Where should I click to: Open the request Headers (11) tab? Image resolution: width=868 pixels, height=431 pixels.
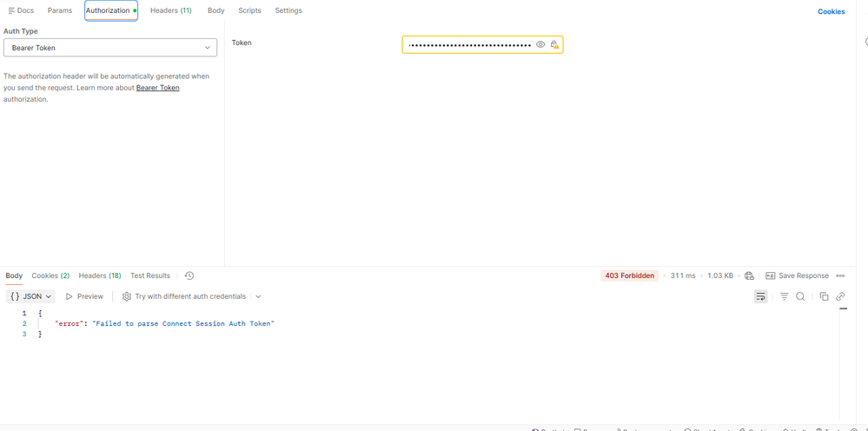tap(171, 10)
